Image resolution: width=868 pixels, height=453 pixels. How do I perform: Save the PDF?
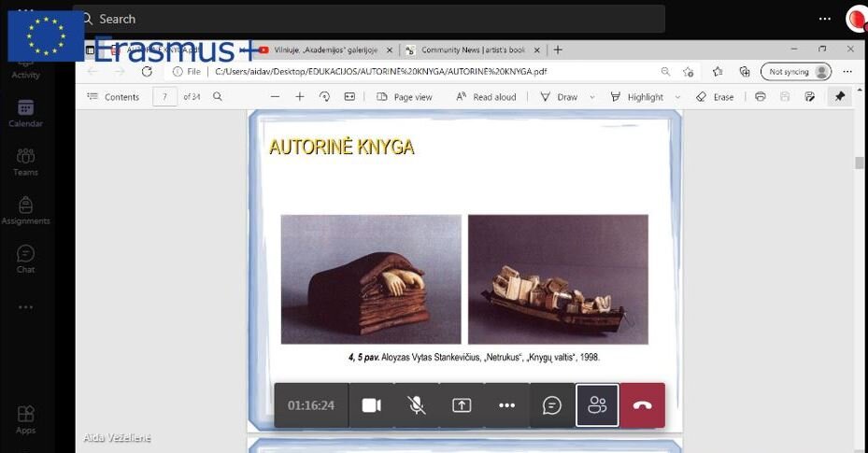(785, 97)
